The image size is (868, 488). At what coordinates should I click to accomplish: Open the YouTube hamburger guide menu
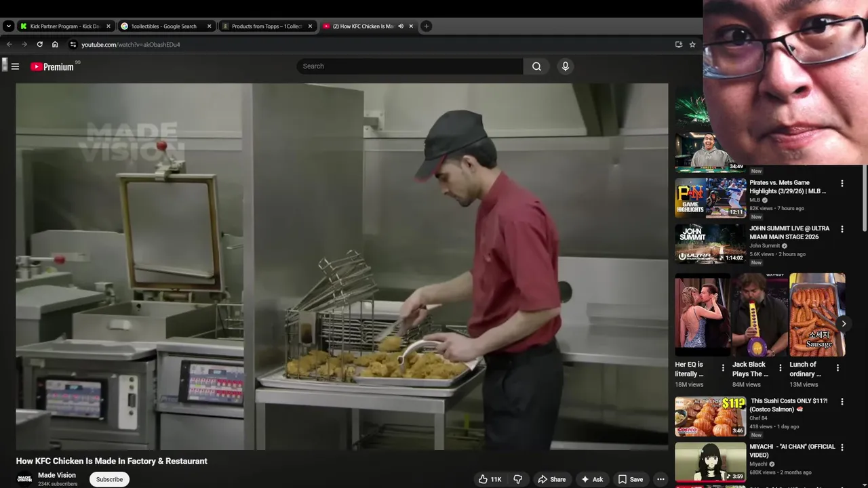(15, 66)
